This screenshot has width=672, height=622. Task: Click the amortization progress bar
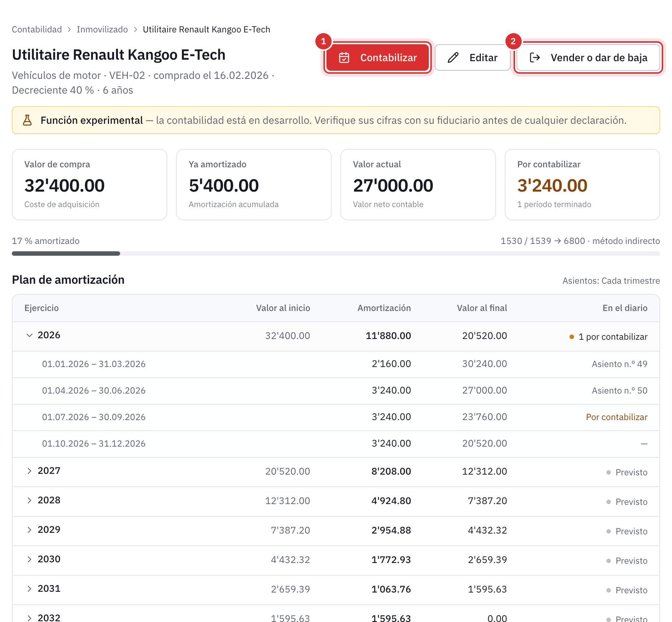(x=336, y=254)
